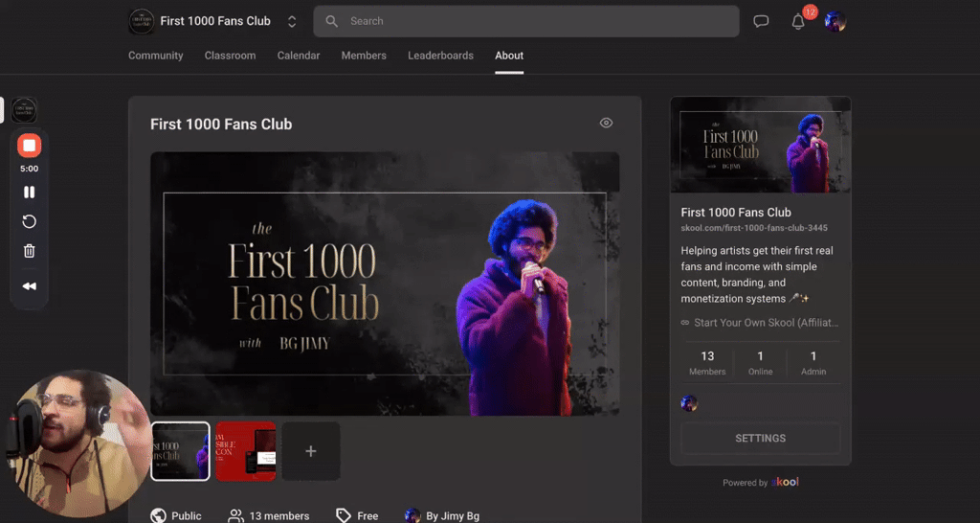Select the About tab

point(509,56)
